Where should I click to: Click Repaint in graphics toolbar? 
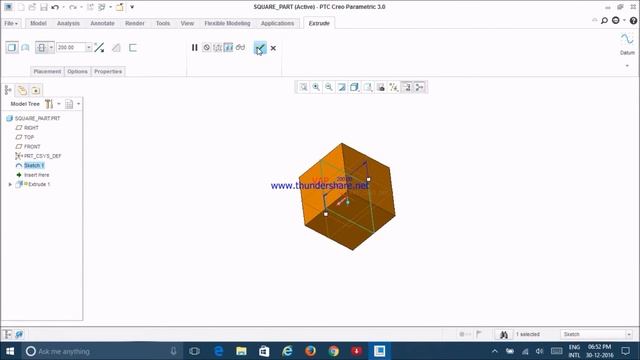342,87
